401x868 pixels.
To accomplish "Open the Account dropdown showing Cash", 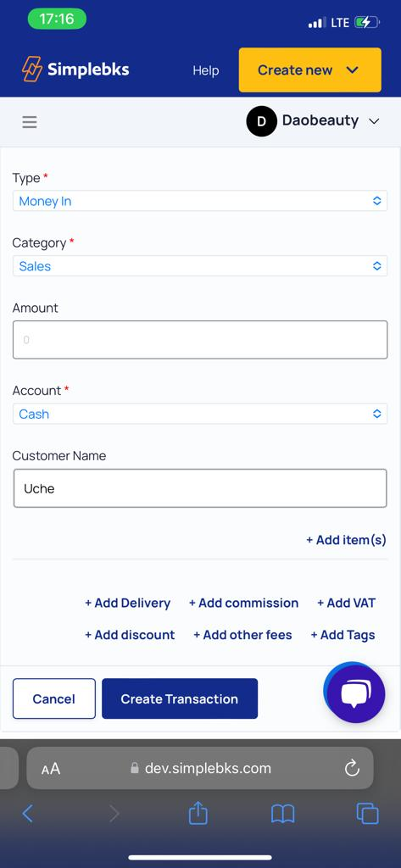I will [x=200, y=414].
